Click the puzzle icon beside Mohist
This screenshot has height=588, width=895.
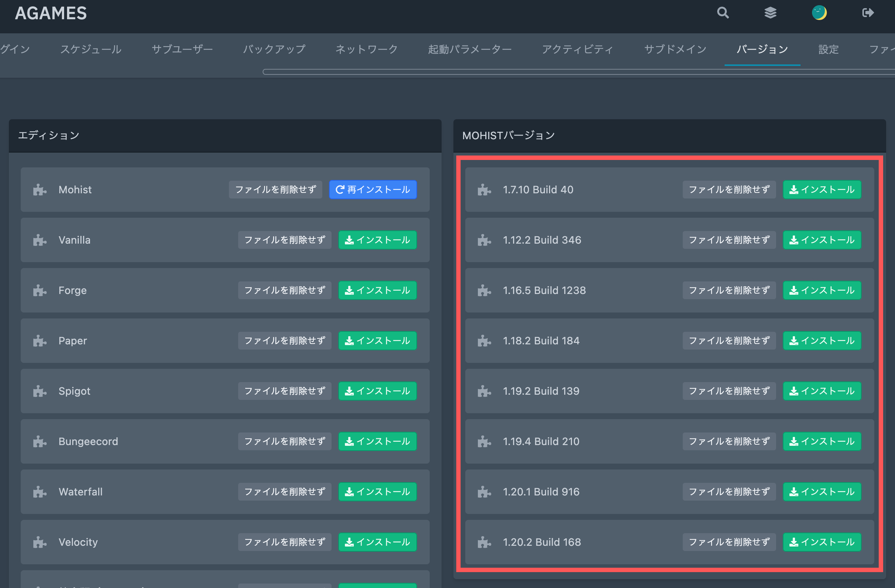[40, 190]
